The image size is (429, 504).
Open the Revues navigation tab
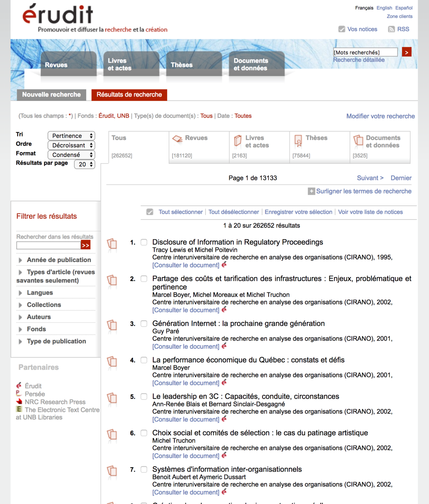(69, 64)
